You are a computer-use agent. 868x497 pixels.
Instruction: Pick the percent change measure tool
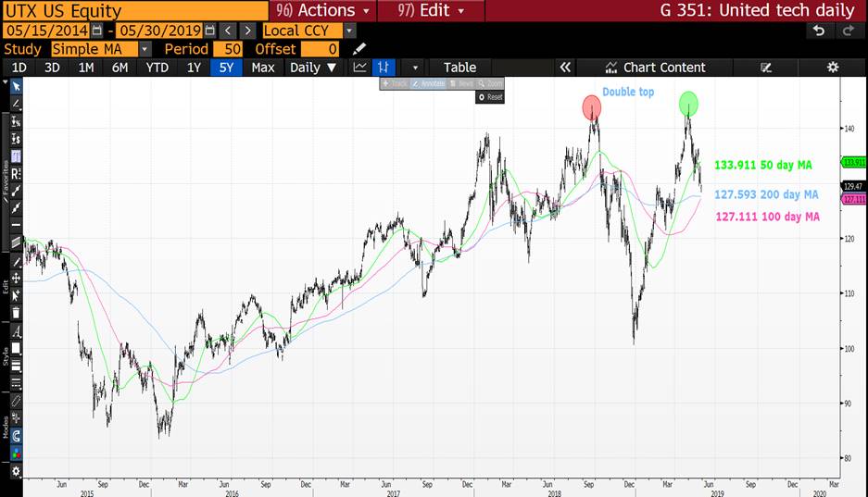(16, 121)
